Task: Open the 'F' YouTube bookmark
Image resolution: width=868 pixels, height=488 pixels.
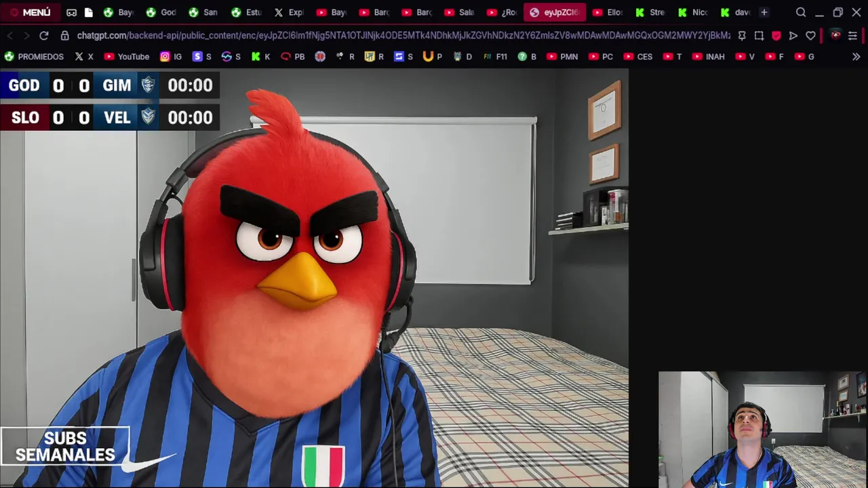Action: 774,57
